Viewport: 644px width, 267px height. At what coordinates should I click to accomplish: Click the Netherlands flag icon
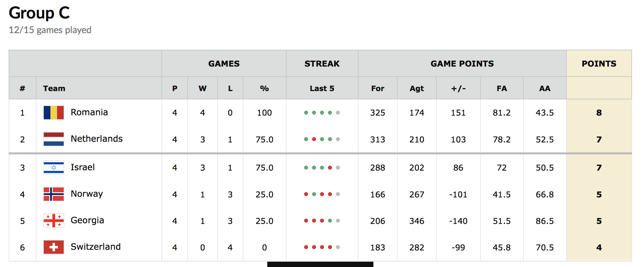(54, 139)
